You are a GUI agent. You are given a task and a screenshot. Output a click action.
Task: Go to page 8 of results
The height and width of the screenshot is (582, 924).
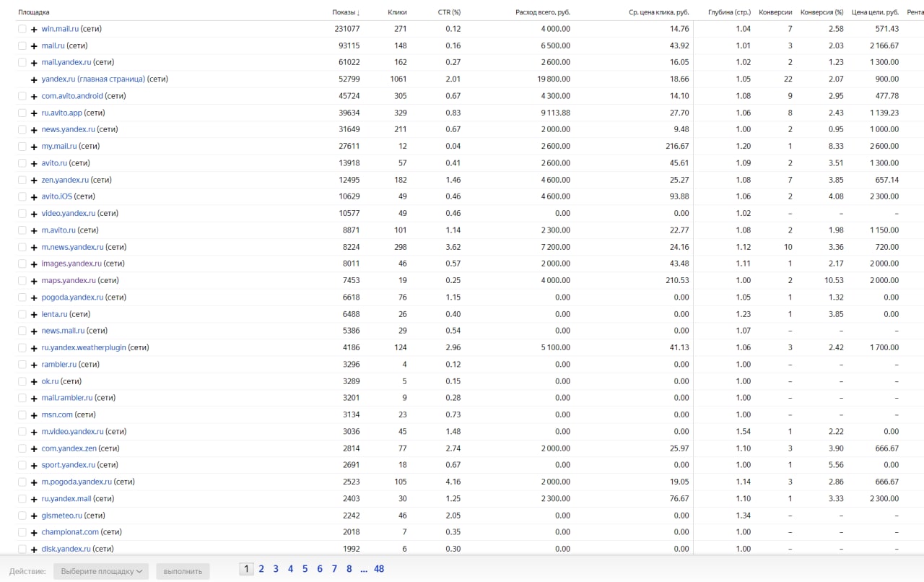pos(349,569)
